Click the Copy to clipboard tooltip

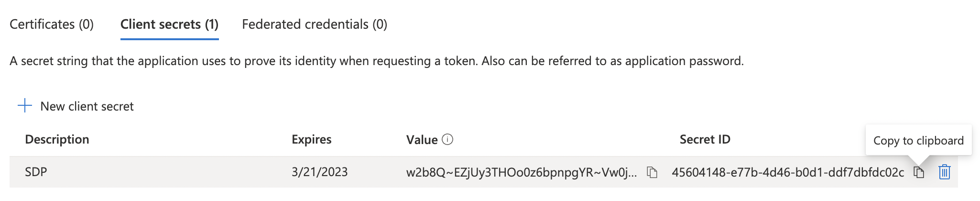[x=918, y=140]
